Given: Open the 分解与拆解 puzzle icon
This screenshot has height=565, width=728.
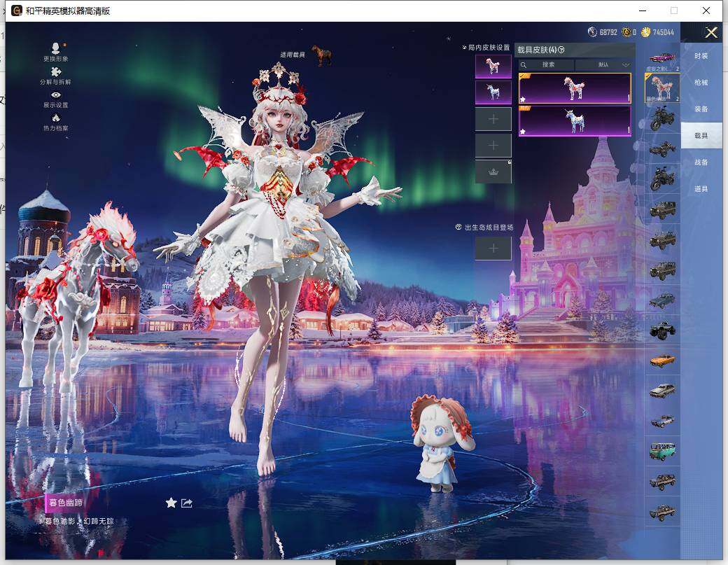Looking at the screenshot, I should click(x=56, y=72).
